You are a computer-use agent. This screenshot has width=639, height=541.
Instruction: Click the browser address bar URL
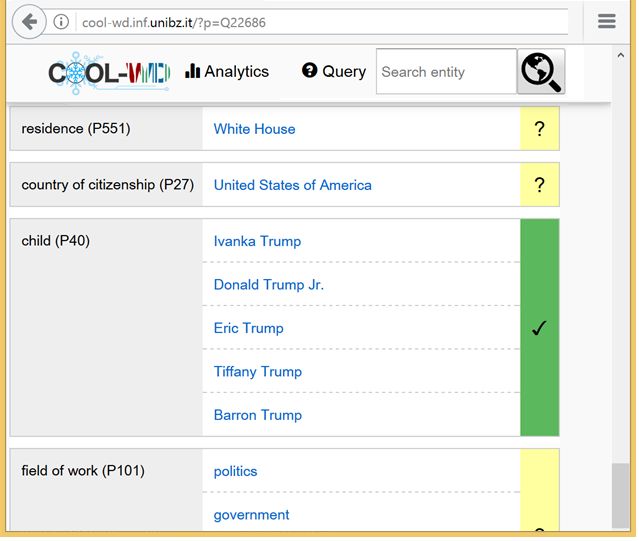tap(174, 22)
